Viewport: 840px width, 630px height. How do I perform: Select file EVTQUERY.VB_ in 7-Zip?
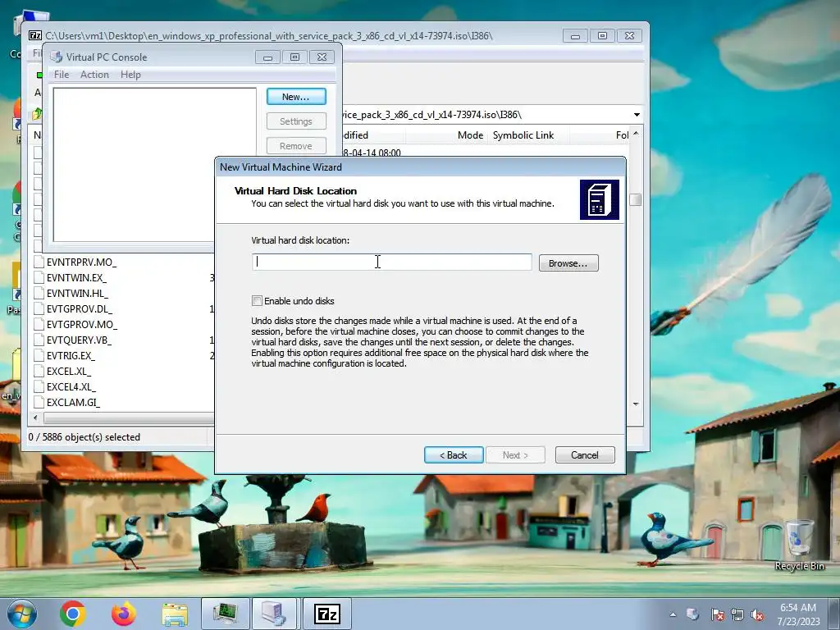coord(79,340)
